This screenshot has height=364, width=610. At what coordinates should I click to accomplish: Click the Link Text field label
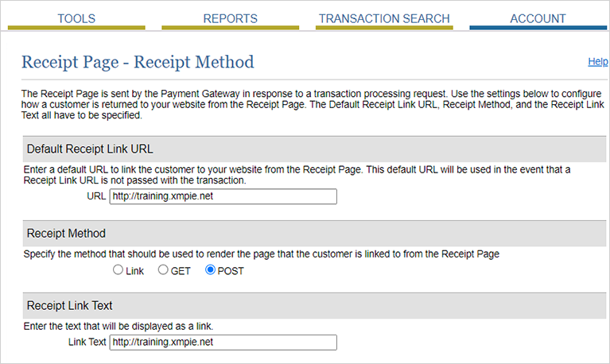(x=87, y=343)
